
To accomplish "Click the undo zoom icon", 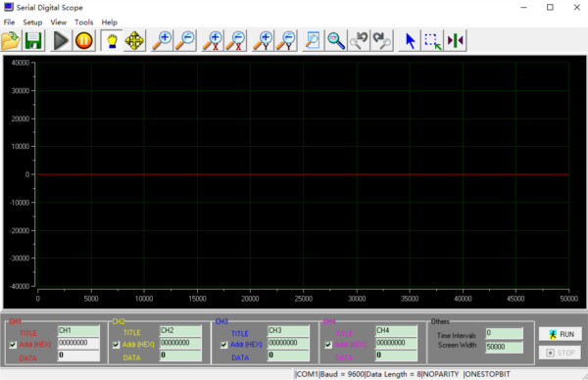I will [359, 40].
